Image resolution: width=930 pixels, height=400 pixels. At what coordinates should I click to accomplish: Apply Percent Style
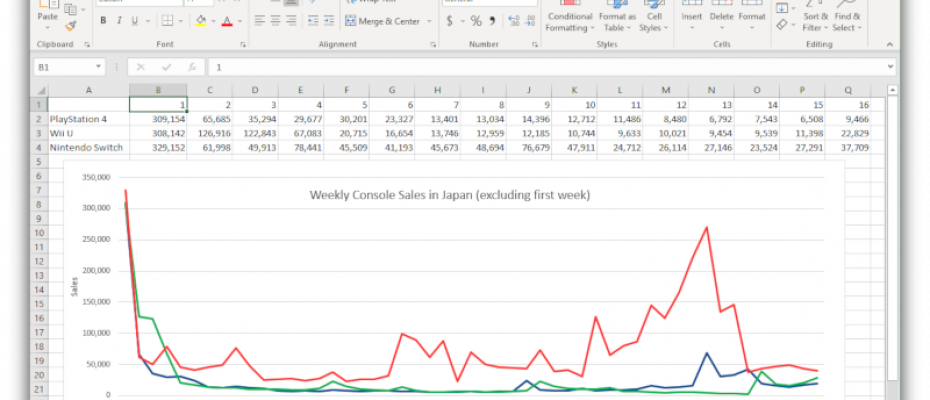click(476, 21)
